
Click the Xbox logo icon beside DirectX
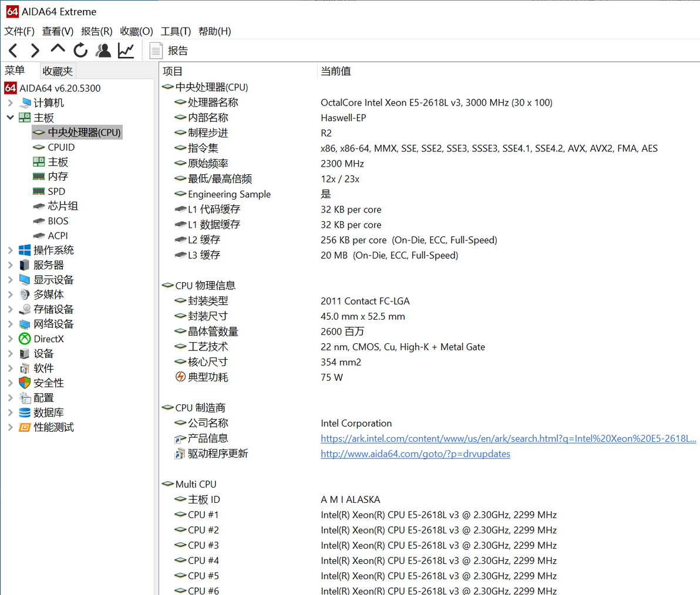tap(25, 339)
